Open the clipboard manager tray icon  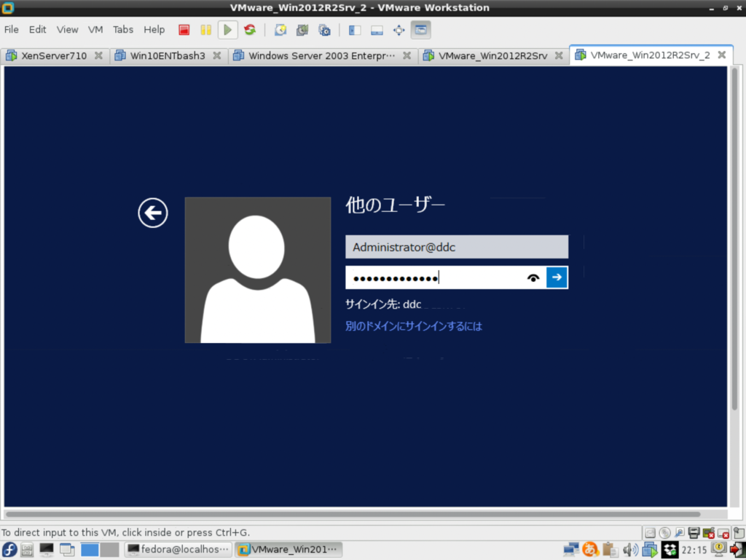coord(610,550)
